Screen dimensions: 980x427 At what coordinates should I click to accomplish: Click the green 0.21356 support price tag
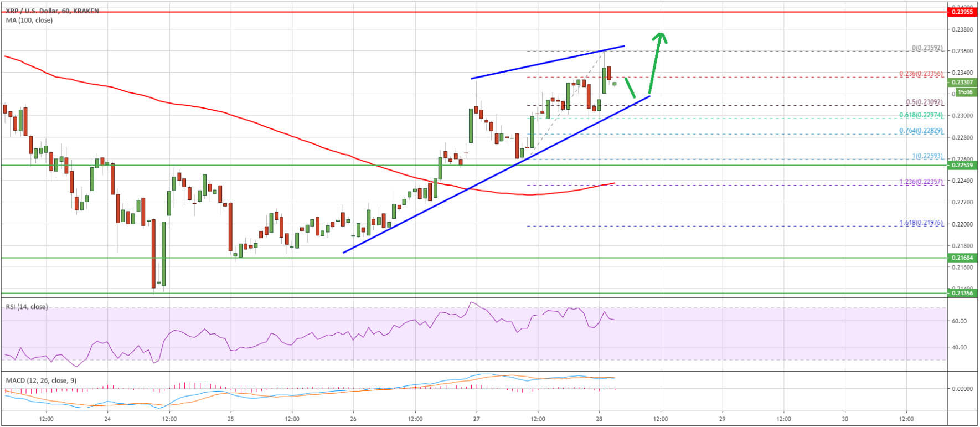962,293
